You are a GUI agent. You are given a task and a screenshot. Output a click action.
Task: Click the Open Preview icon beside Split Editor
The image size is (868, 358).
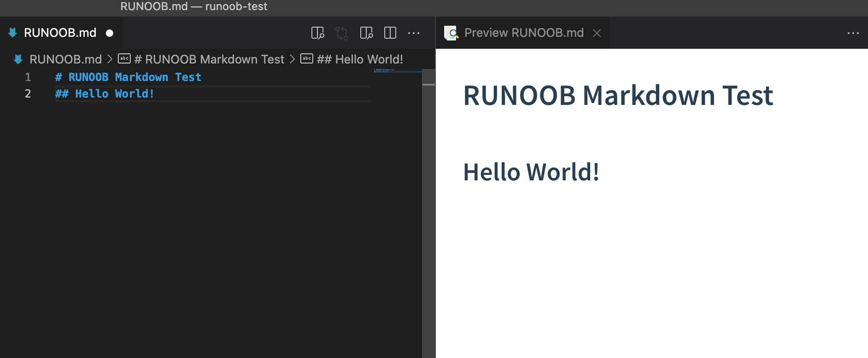[x=366, y=33]
